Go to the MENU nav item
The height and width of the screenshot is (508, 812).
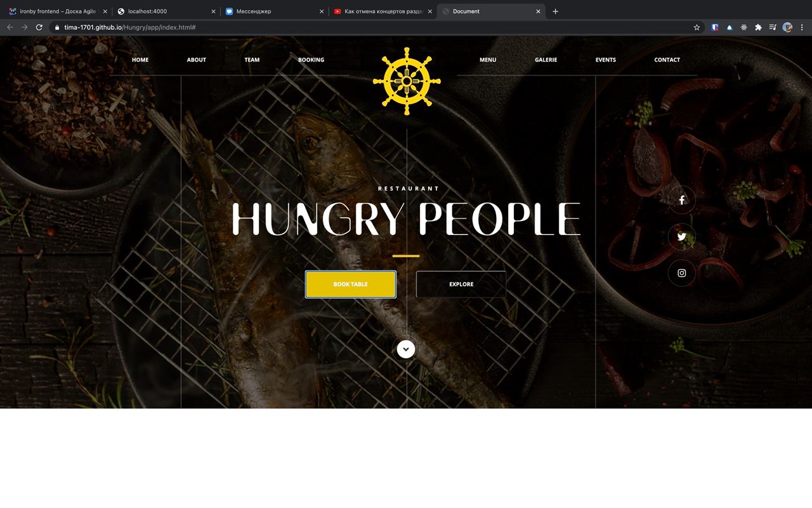tap(488, 60)
